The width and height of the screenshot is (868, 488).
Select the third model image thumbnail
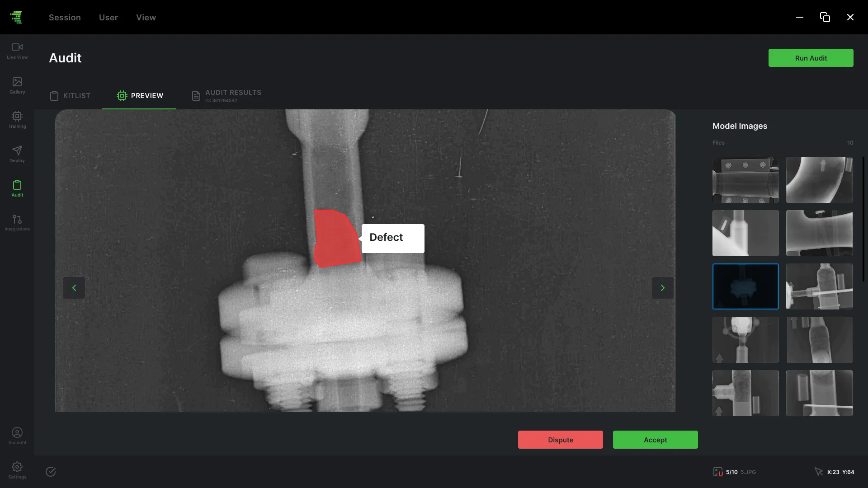(x=745, y=233)
